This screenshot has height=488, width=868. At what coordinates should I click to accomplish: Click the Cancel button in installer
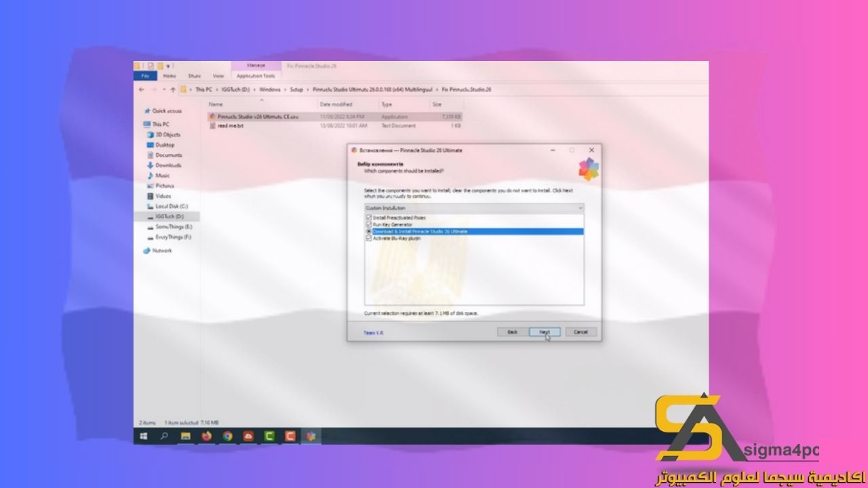581,331
